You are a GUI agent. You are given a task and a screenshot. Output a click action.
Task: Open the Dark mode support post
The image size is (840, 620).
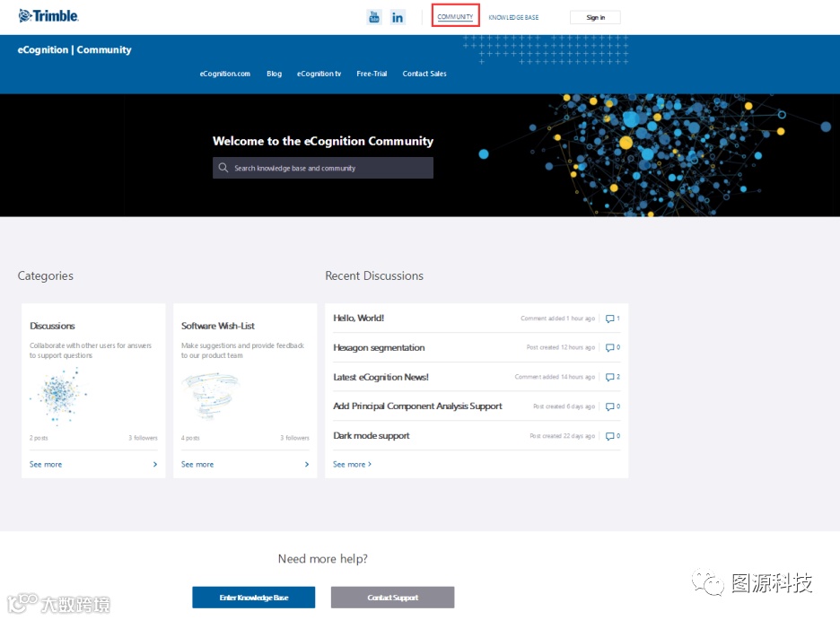click(372, 436)
